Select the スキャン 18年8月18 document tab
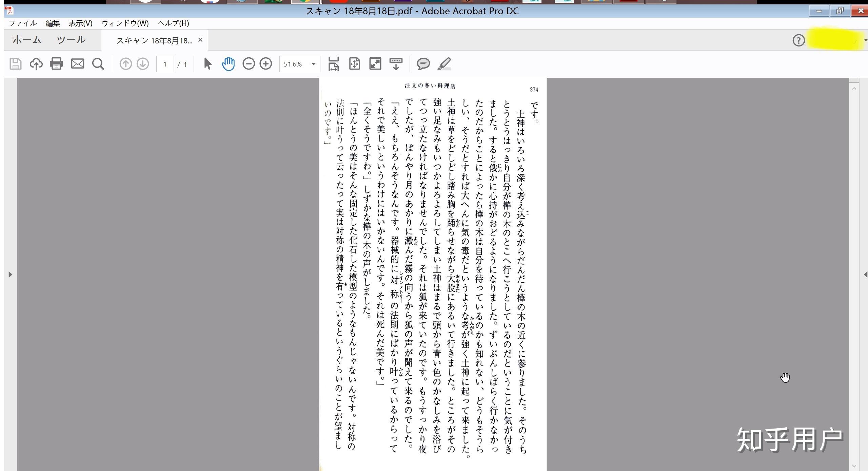Viewport: 868px width, 471px height. coord(154,40)
